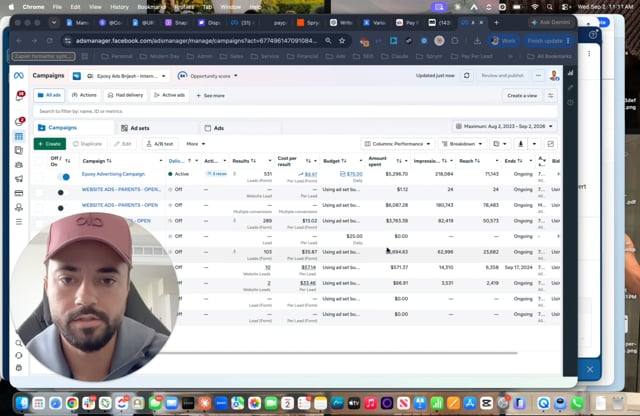Open the three-dot more menu beside Review and publish
This screenshot has height=416, width=640.
[x=538, y=76]
